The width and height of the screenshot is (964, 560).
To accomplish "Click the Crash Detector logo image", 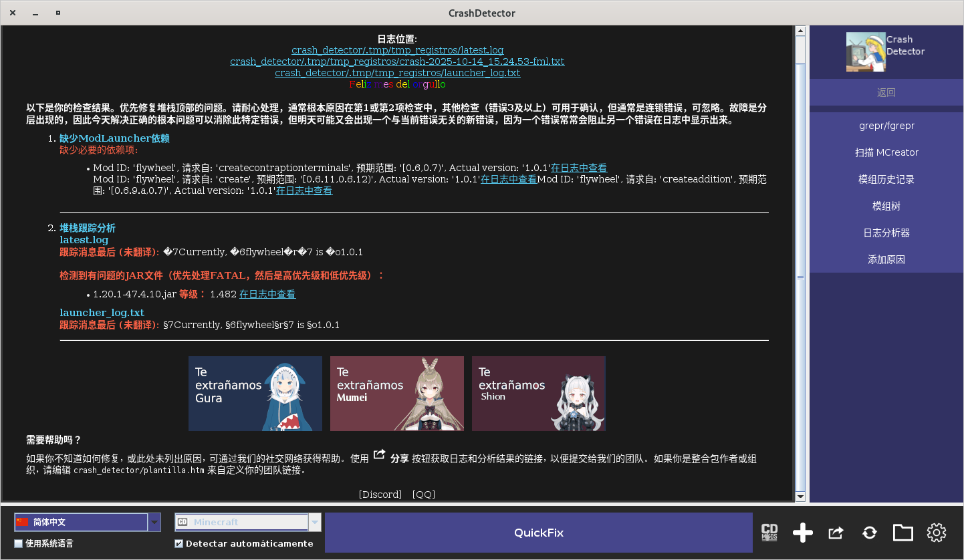I will (866, 52).
